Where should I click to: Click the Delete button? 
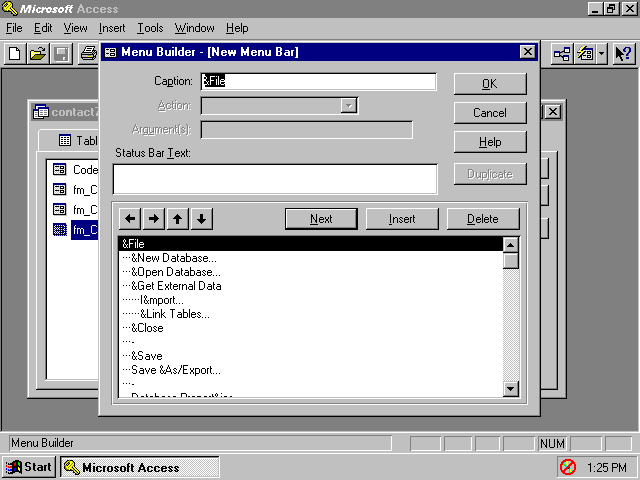point(483,219)
